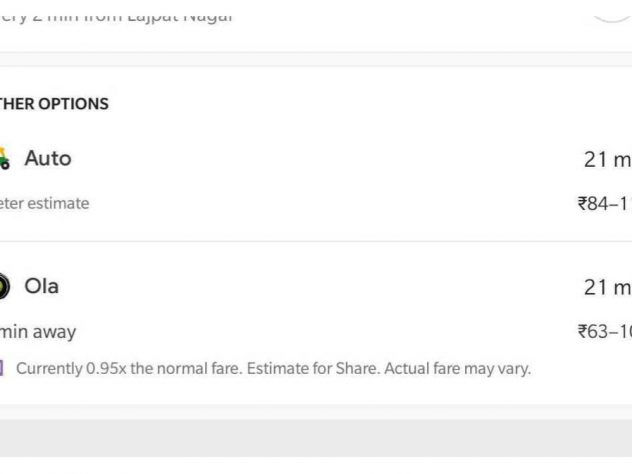
Task: Tap the gray area below the ride options
Action: [x=316, y=440]
